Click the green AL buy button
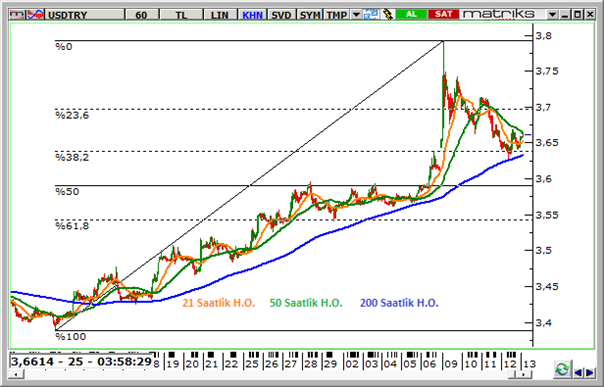 click(411, 14)
